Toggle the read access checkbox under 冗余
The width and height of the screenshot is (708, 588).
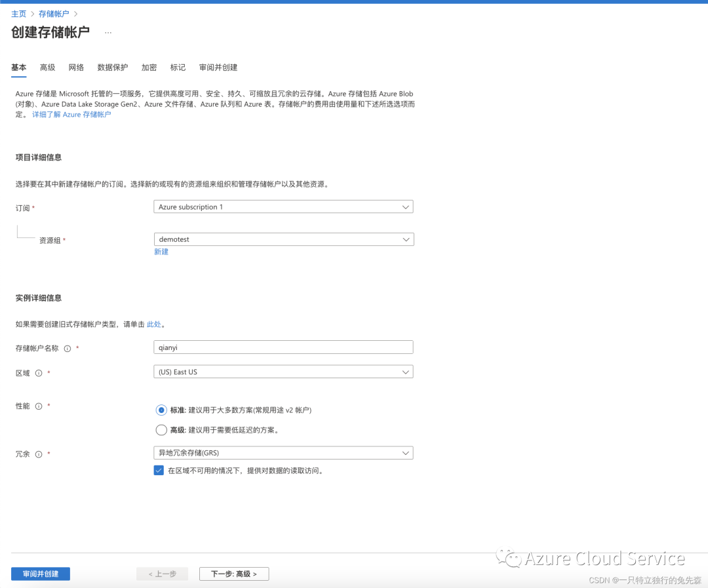[x=159, y=471]
